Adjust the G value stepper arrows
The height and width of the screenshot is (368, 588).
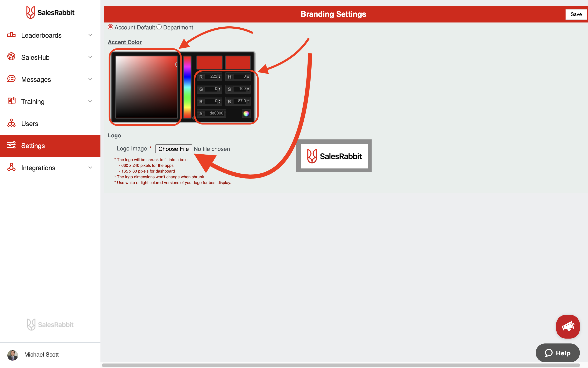click(219, 89)
